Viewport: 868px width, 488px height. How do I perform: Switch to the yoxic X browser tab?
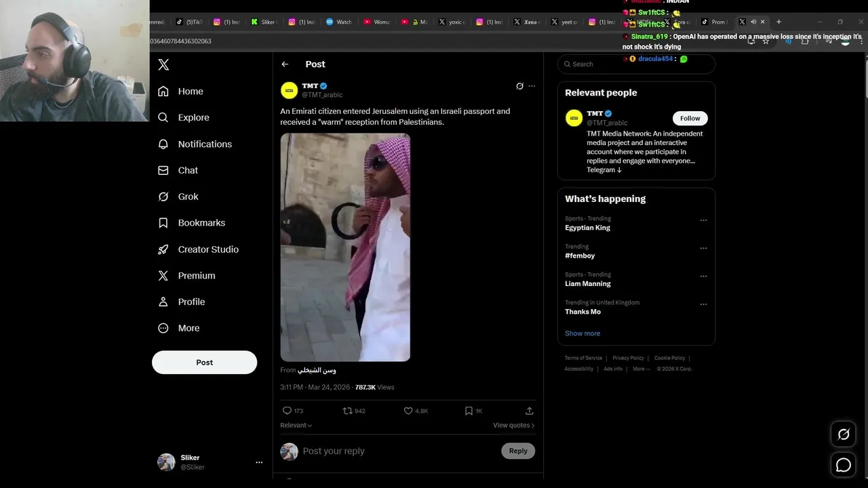tap(452, 22)
